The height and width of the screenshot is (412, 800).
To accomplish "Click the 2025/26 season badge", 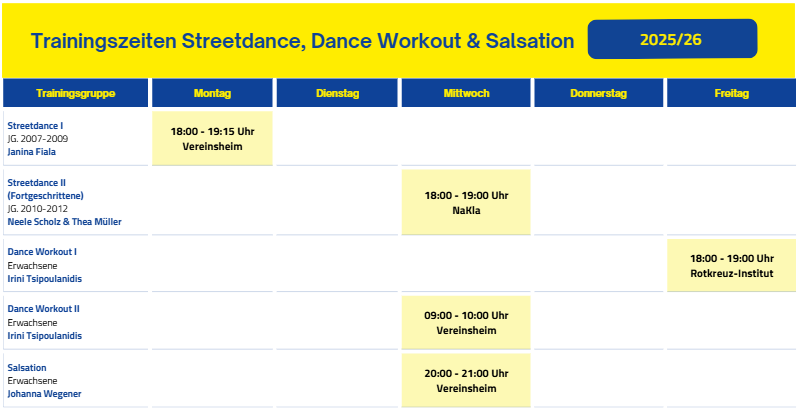I will pos(672,39).
